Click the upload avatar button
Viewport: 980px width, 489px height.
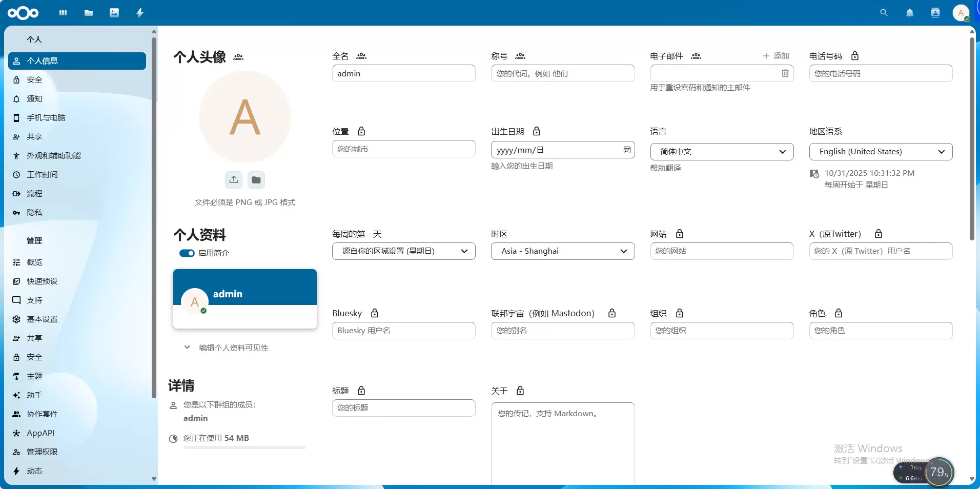click(x=234, y=179)
